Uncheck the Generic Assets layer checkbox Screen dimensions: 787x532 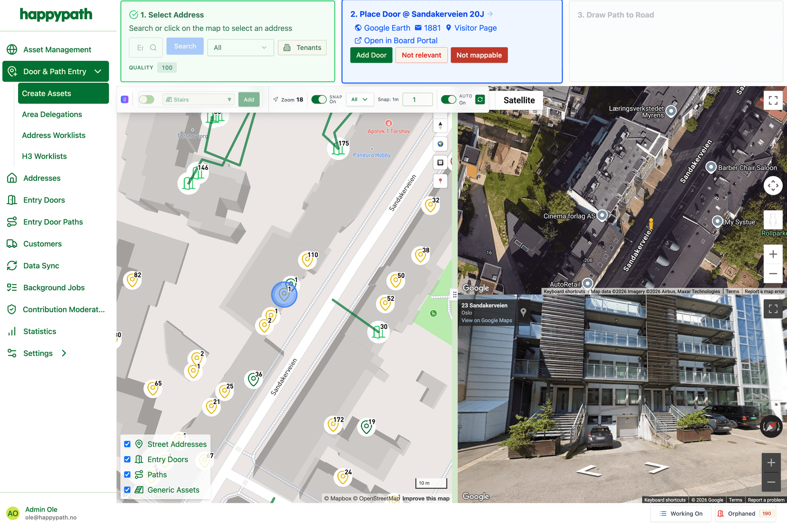pos(127,490)
